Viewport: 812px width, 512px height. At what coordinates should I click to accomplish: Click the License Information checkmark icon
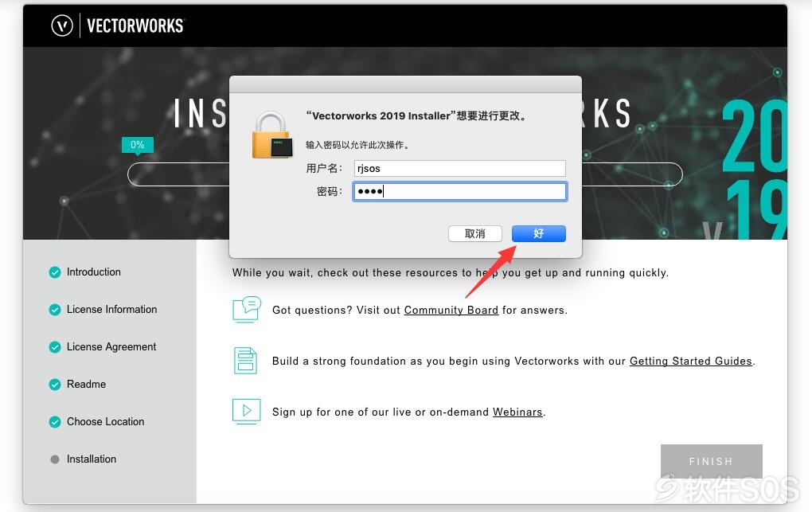[x=55, y=310]
